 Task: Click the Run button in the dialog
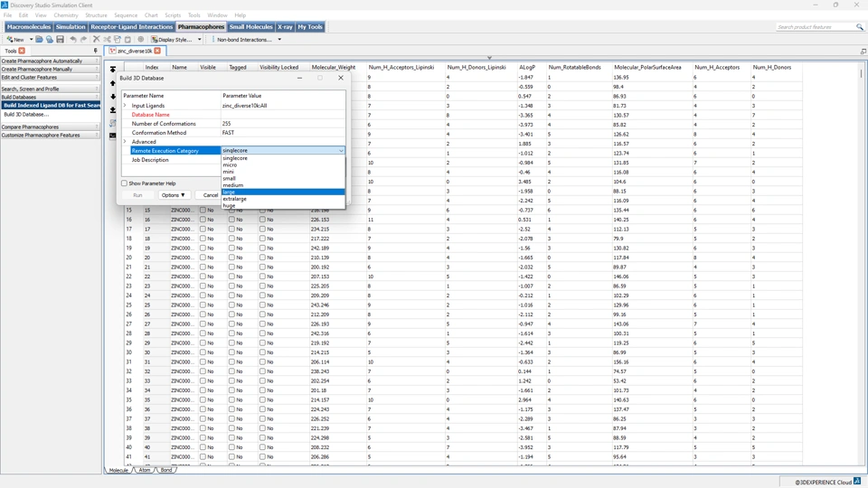pyautogui.click(x=137, y=195)
